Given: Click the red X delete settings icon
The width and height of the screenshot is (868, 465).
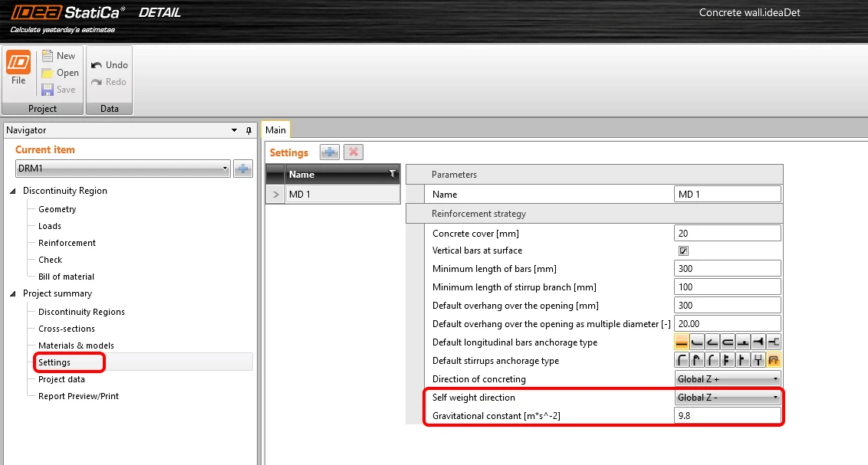Looking at the screenshot, I should point(353,152).
